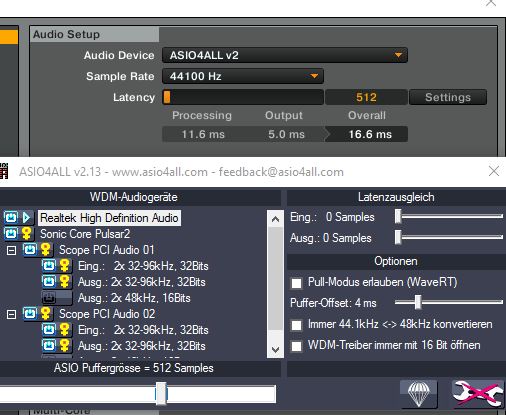Click the Audio Setup tab header
This screenshot has width=506, height=415.
95,34
